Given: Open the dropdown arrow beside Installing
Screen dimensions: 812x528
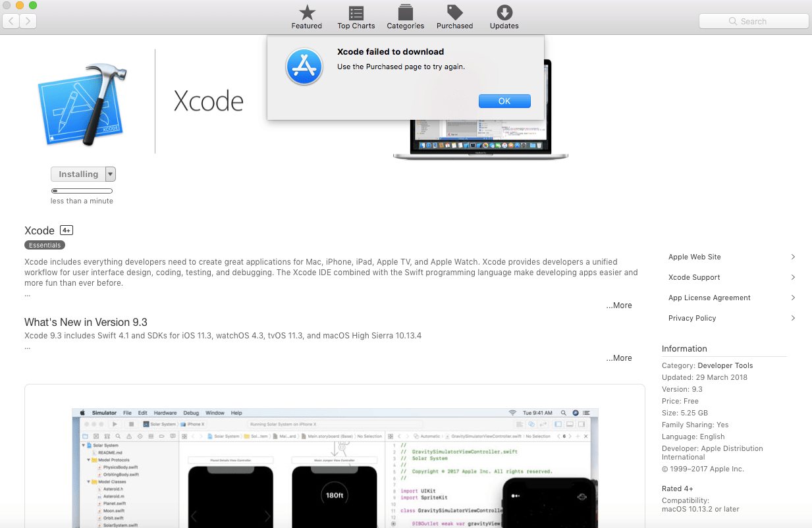Looking at the screenshot, I should pyautogui.click(x=111, y=174).
